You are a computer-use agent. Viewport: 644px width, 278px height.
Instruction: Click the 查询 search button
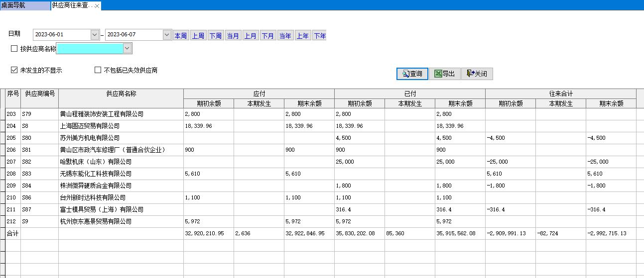coord(411,74)
